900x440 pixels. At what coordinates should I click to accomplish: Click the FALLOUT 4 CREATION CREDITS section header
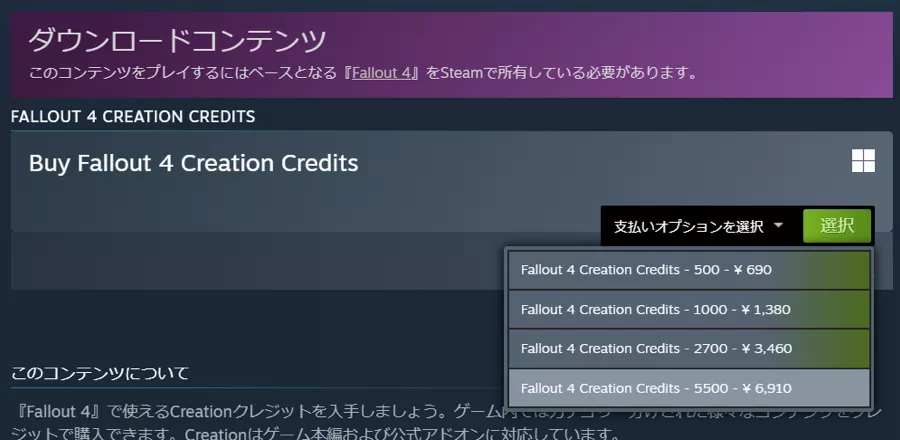(x=133, y=117)
